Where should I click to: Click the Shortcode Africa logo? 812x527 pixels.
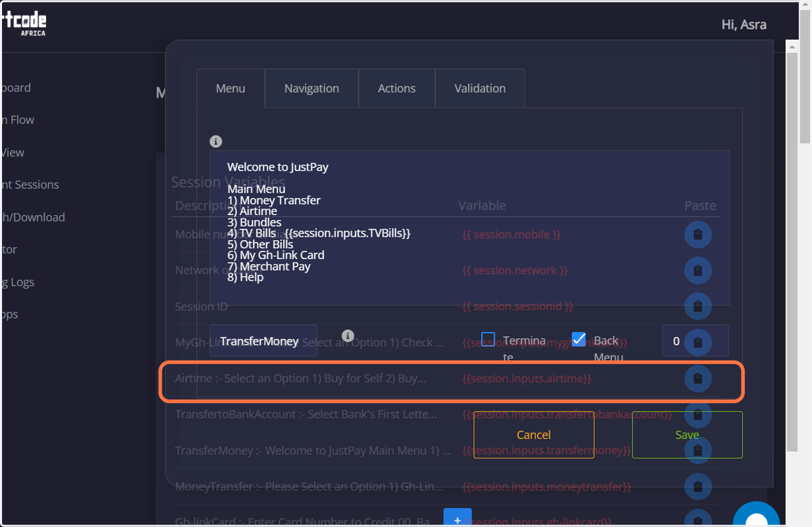point(24,23)
